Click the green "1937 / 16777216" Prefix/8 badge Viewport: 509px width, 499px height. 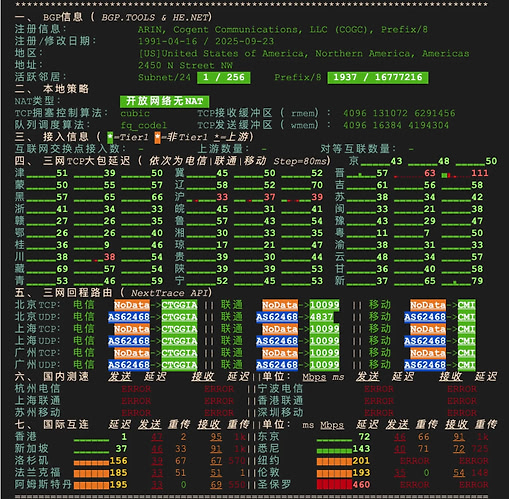(378, 77)
